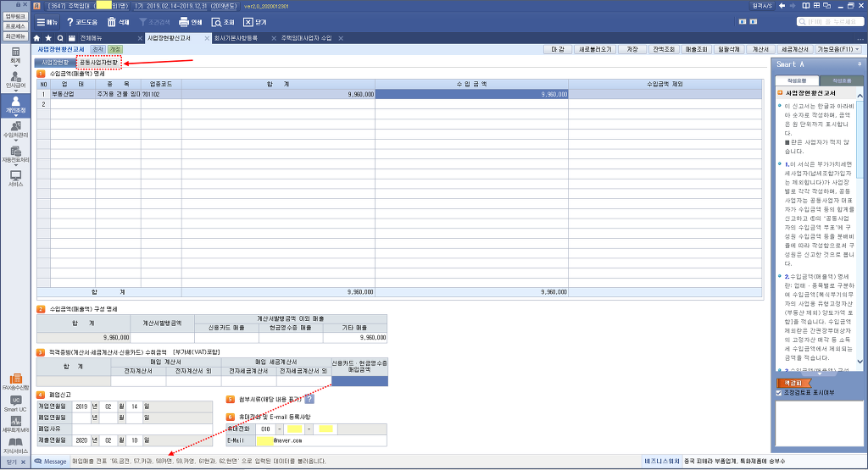Expand the 기능모음(F11) dropdown
Screen dimensions: 868x470
point(838,50)
